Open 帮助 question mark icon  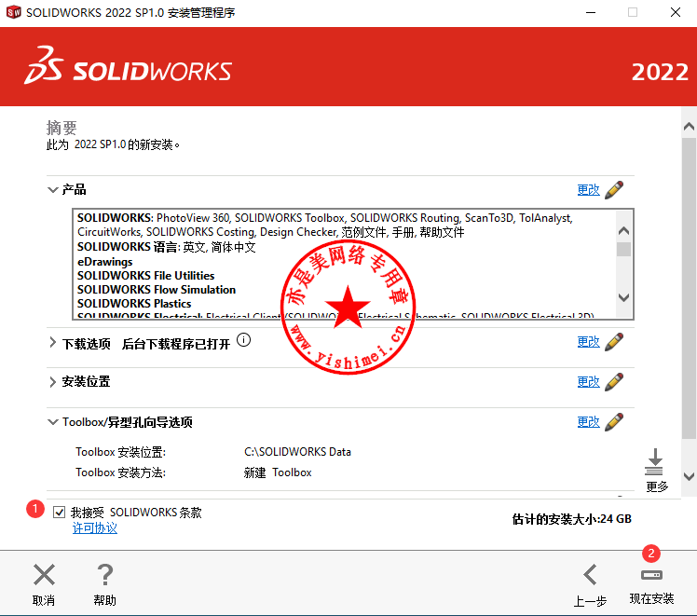105,575
